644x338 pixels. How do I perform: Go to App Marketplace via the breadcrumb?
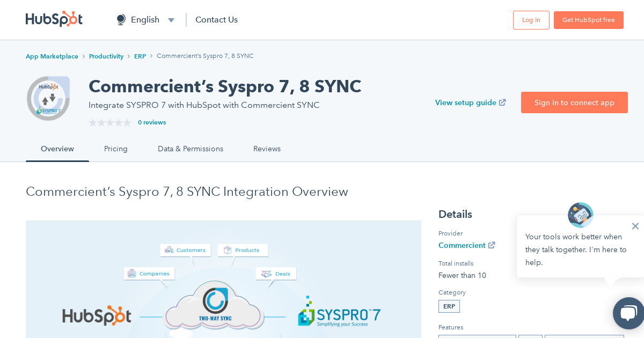52,56
